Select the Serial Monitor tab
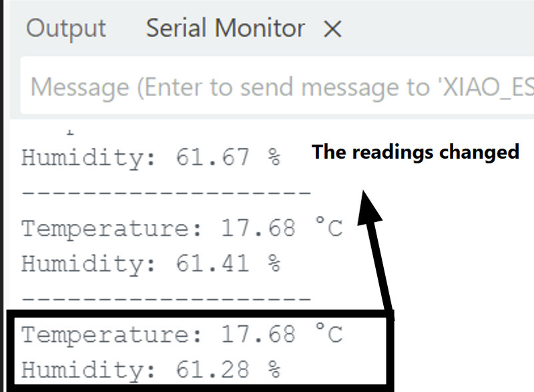The width and height of the screenshot is (534, 392). [225, 29]
